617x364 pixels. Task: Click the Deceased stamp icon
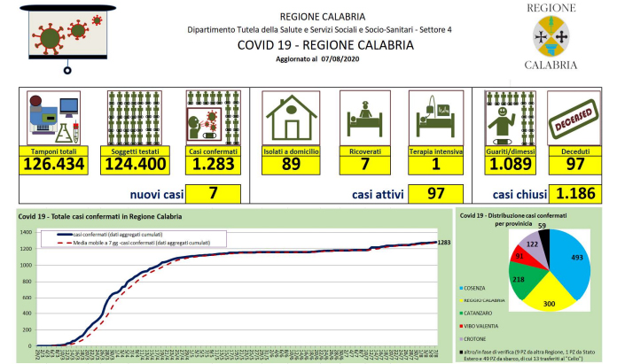click(574, 119)
